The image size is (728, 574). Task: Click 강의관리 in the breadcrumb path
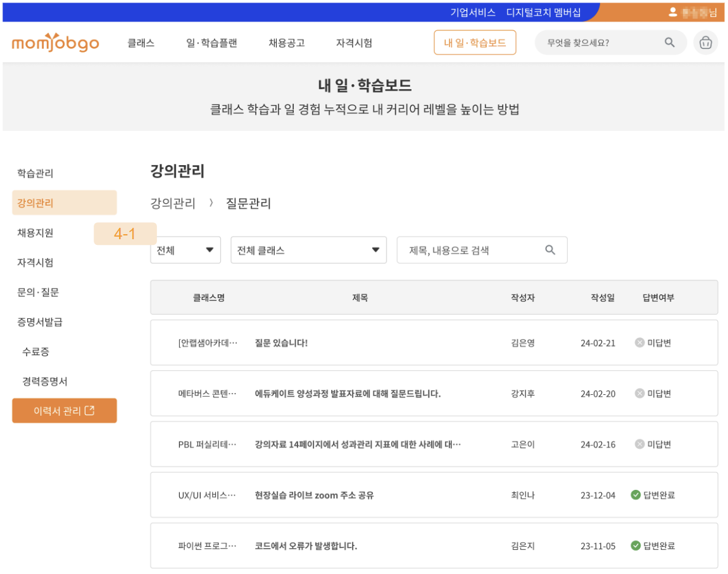(x=173, y=203)
